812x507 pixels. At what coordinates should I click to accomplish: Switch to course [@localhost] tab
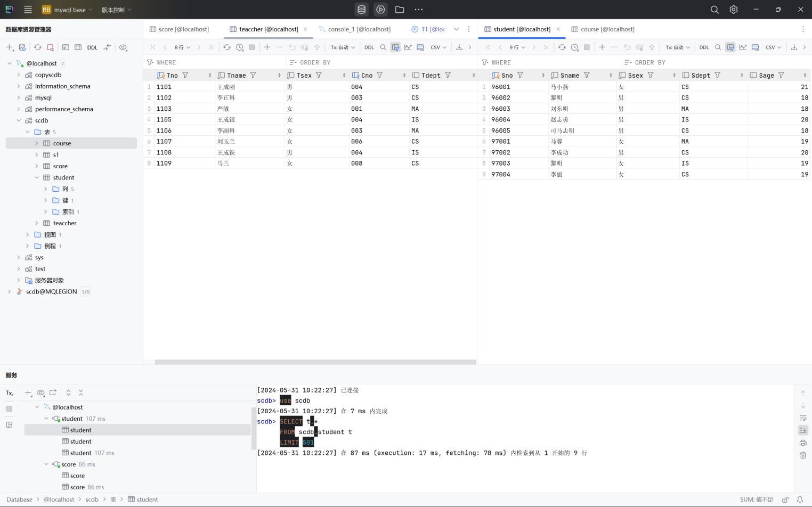click(603, 29)
